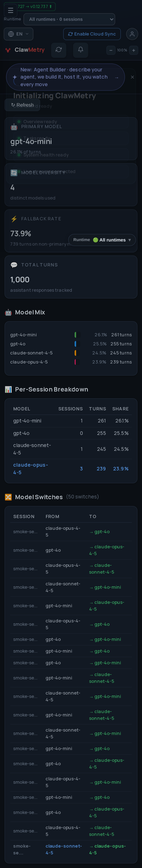Click the claude-sonnet-4-5 link in last switch row

click(64, 849)
